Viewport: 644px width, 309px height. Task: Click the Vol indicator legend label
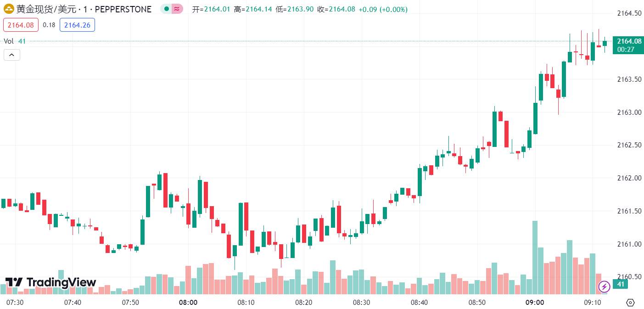click(x=9, y=41)
